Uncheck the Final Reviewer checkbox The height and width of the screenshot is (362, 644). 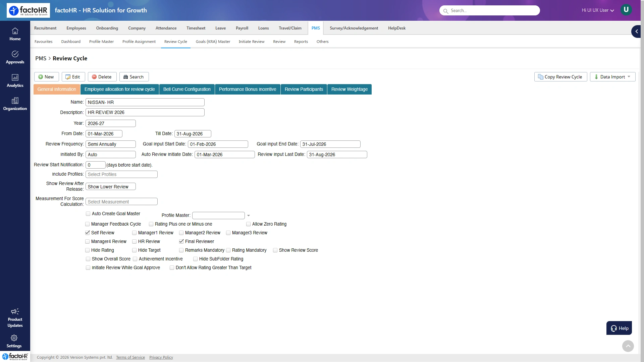click(181, 241)
